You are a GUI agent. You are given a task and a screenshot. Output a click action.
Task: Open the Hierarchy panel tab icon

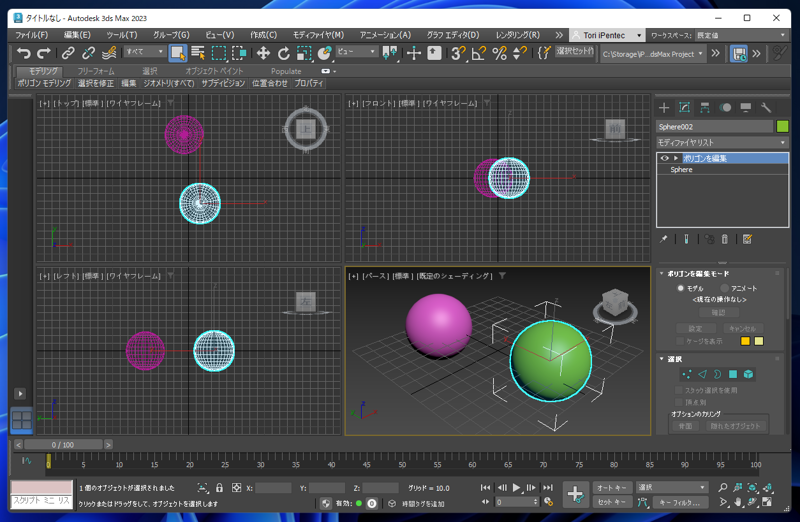[x=705, y=108]
